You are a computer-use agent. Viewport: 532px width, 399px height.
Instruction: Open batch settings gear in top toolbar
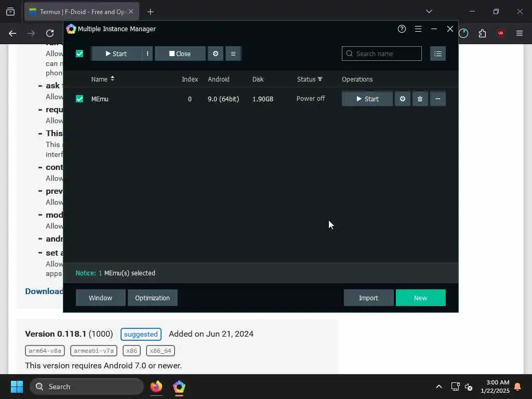pos(216,54)
